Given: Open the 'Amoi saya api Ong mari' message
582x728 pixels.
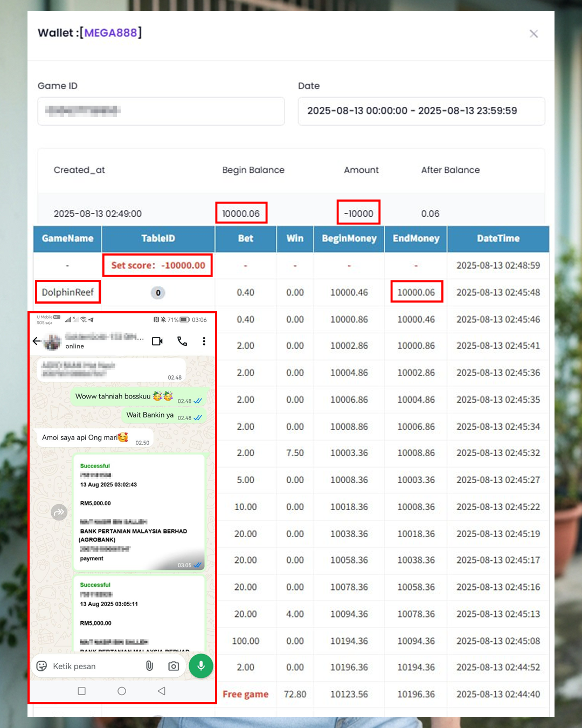Looking at the screenshot, I should click(x=95, y=438).
